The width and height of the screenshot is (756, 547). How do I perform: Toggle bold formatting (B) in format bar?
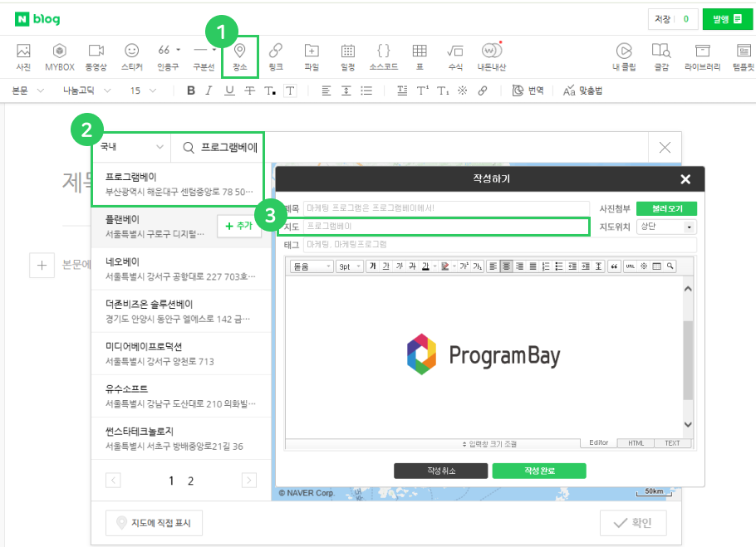click(191, 90)
